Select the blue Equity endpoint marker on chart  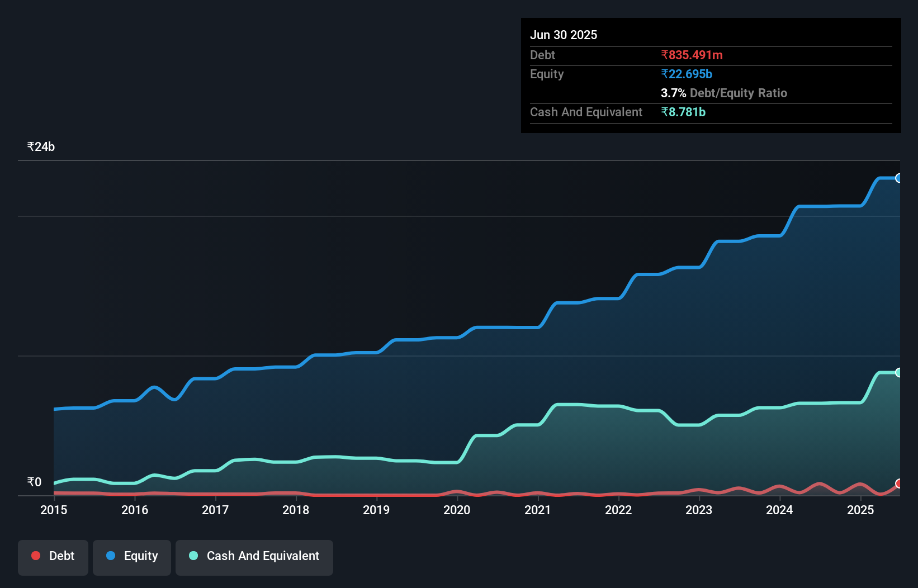pos(899,178)
